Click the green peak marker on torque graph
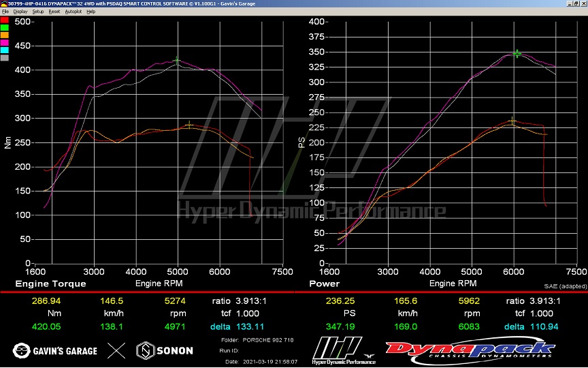The image size is (588, 368). click(177, 61)
